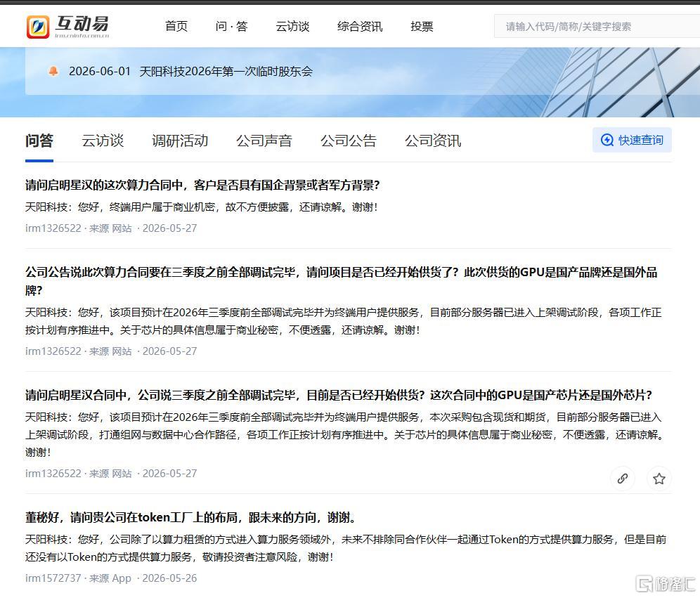700x598 pixels.
Task: Click user irm1572737 under the token question
Action: point(53,578)
